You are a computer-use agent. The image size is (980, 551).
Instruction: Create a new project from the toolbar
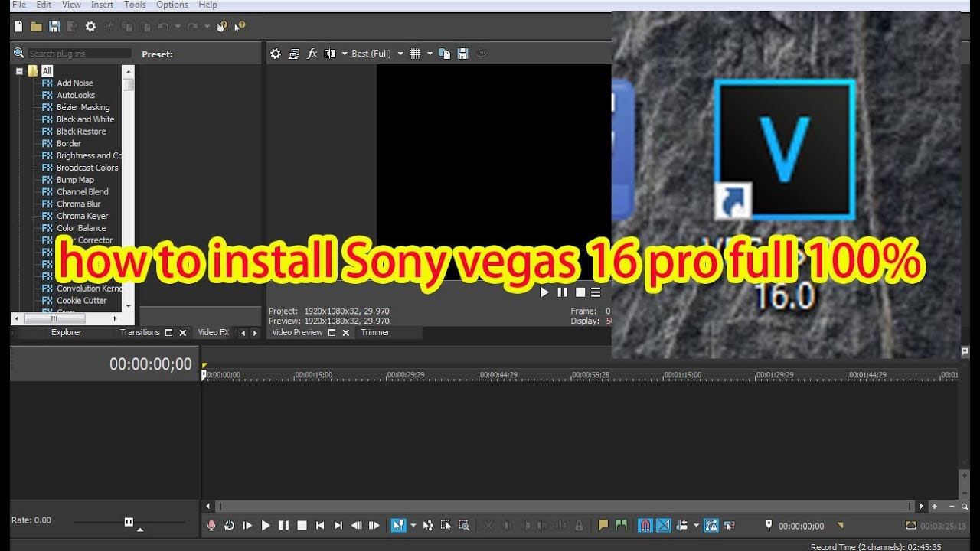(x=18, y=27)
